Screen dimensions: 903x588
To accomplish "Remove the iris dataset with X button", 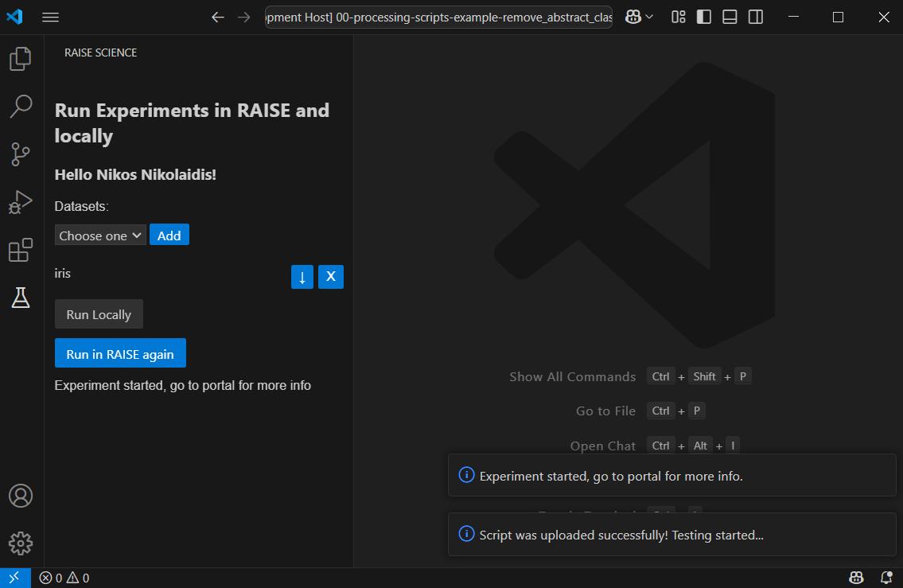I will point(331,277).
